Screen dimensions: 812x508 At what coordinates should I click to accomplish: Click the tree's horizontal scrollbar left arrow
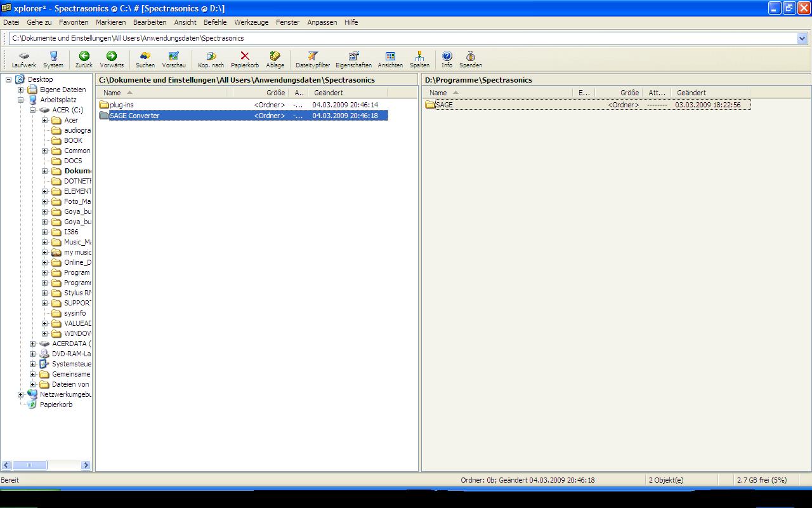(x=6, y=465)
